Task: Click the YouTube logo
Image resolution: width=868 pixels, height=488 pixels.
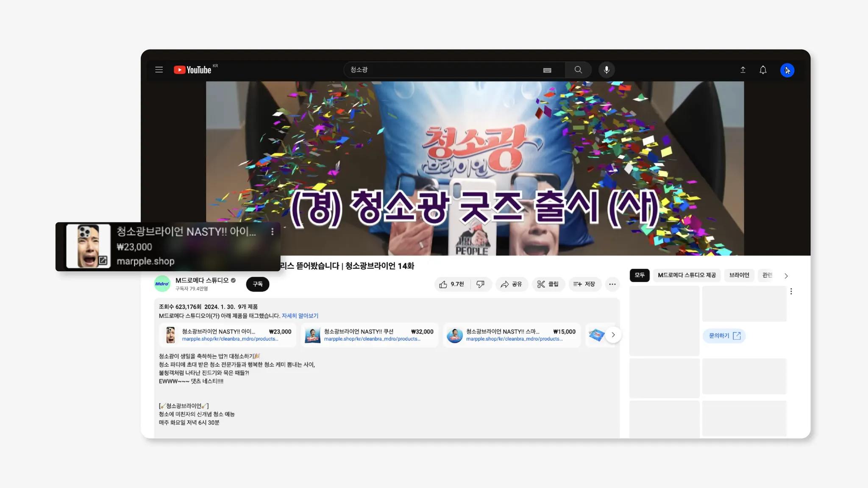Action: pyautogui.click(x=193, y=70)
